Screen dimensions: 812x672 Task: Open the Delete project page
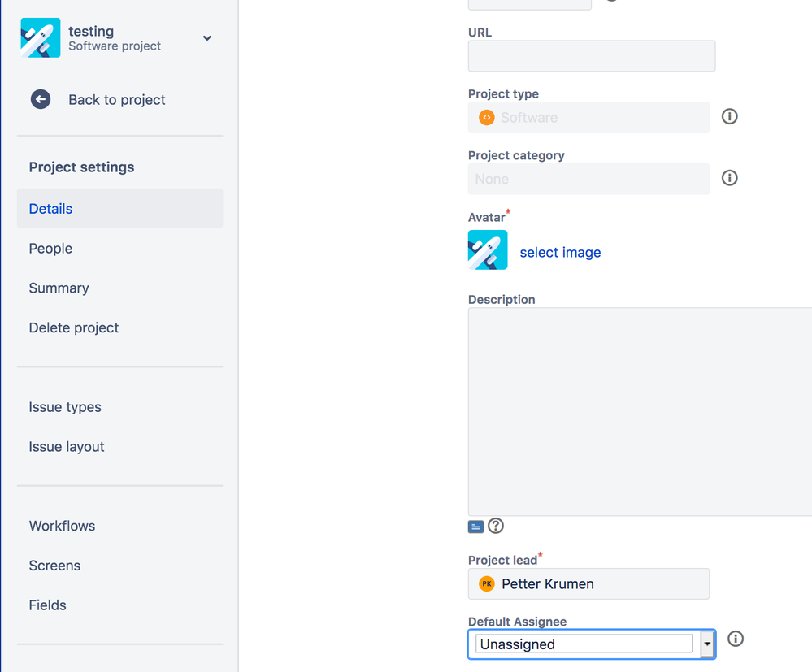(74, 327)
